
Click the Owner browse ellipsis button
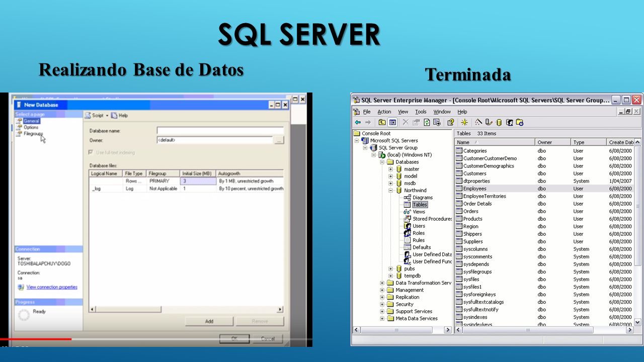point(279,141)
